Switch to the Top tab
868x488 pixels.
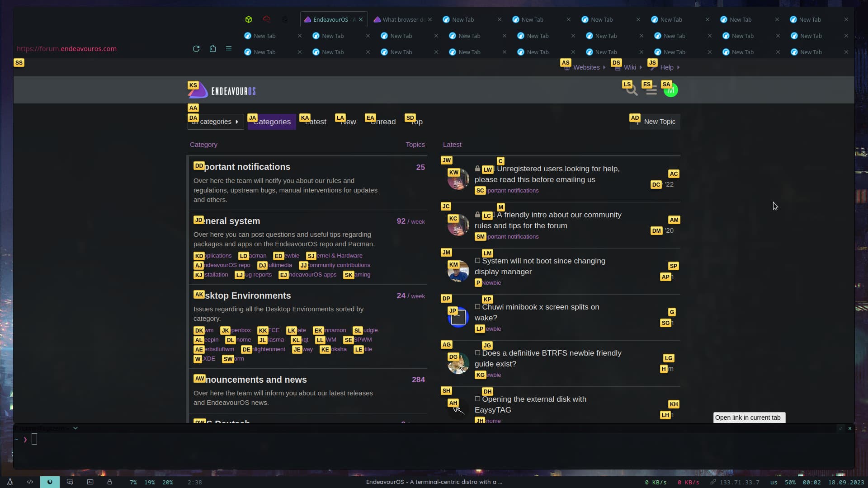tap(416, 122)
